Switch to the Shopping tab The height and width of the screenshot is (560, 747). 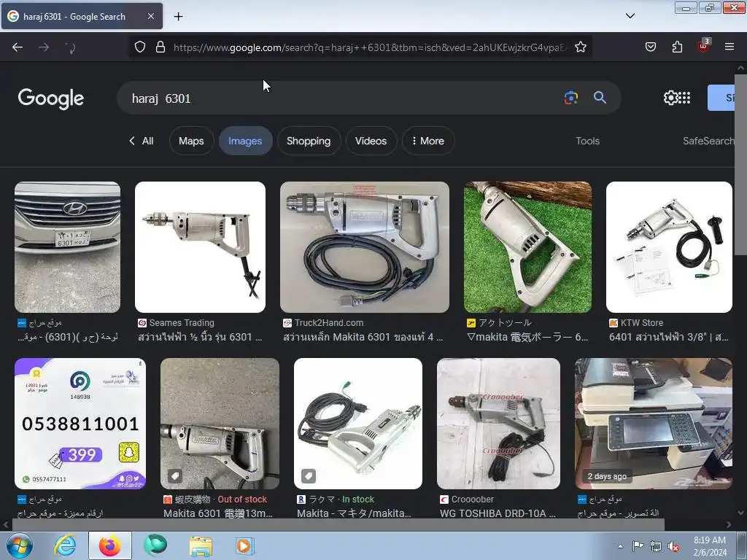point(309,141)
